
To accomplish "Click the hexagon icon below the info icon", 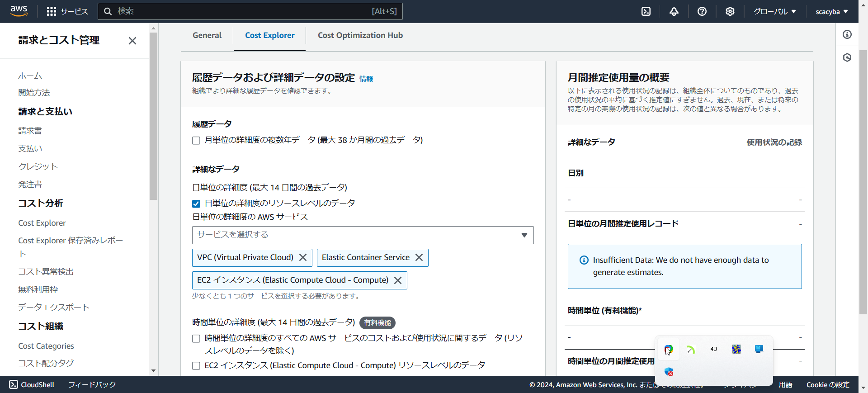I will click(847, 57).
